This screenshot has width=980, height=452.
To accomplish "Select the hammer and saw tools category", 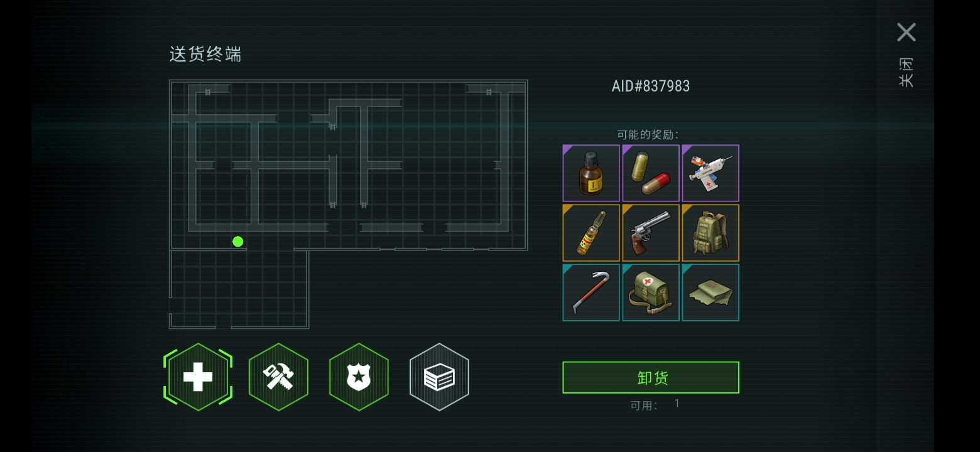I will coord(278,377).
